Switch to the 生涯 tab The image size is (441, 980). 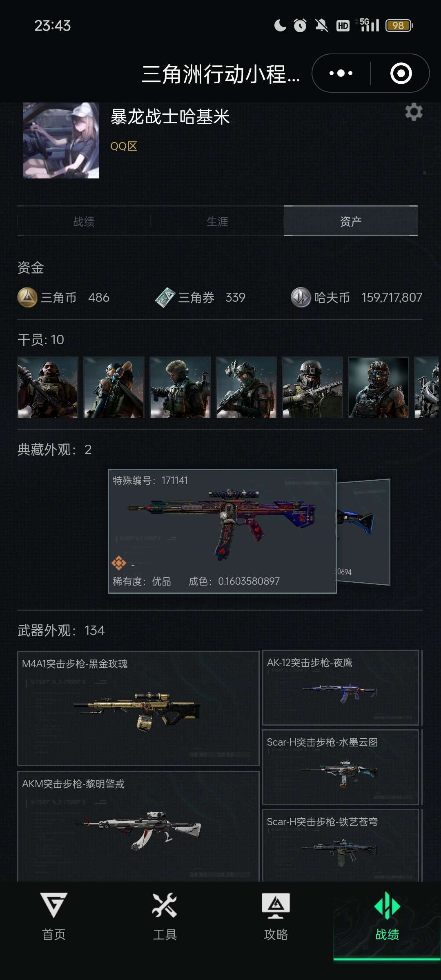pyautogui.click(x=217, y=221)
